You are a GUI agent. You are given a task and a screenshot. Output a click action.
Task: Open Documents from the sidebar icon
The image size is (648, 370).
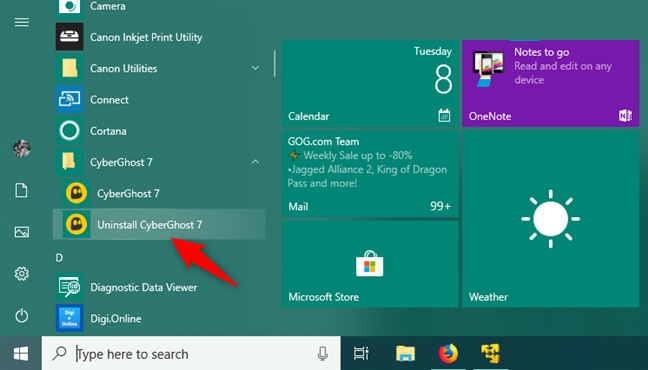point(21,190)
